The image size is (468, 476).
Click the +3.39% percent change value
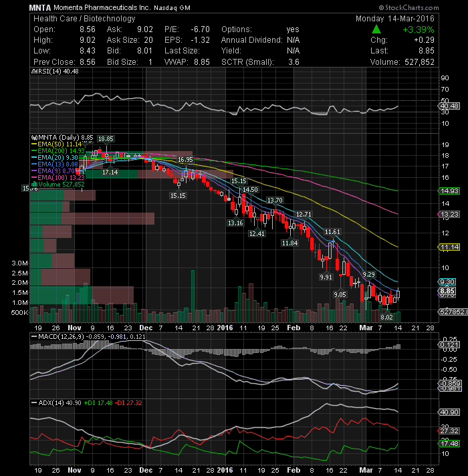tap(419, 29)
